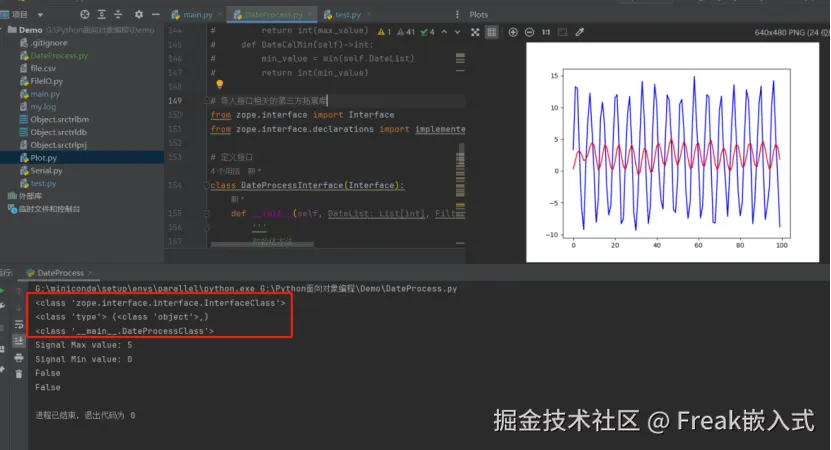The height and width of the screenshot is (450, 831).
Task: Close the main.py editor tab
Action: (219, 15)
